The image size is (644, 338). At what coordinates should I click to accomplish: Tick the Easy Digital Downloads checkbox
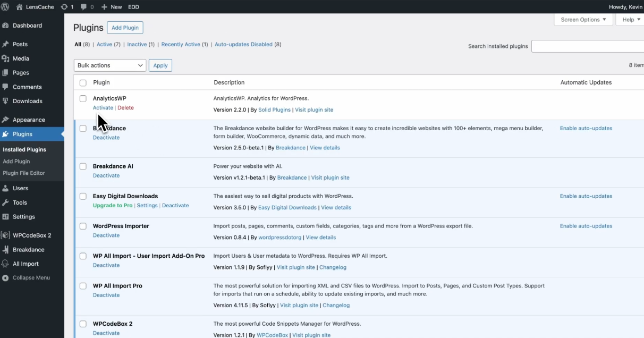click(83, 196)
